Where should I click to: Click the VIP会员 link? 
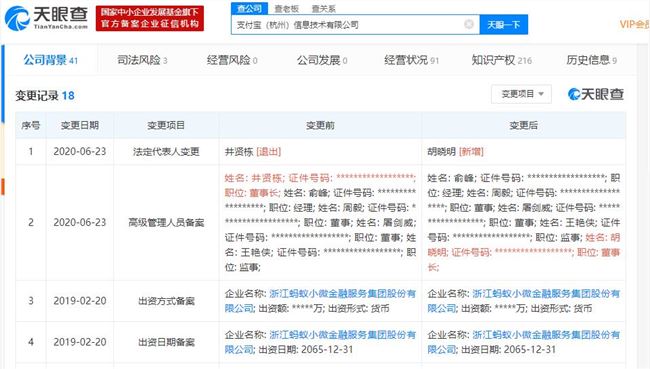coord(635,24)
